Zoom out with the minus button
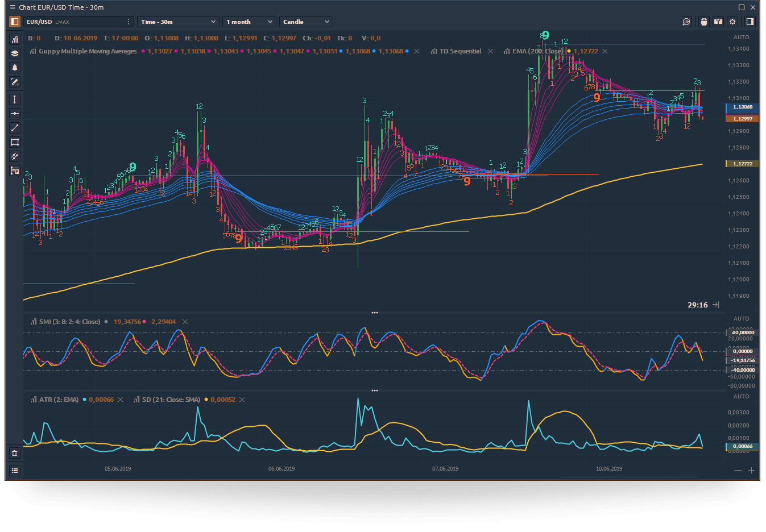The width and height of the screenshot is (766, 532). click(738, 471)
